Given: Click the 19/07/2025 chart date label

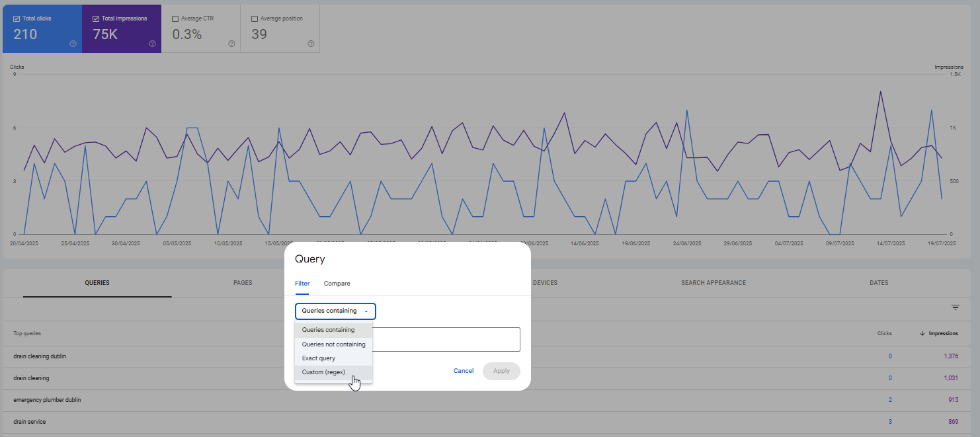Looking at the screenshot, I should click(942, 243).
